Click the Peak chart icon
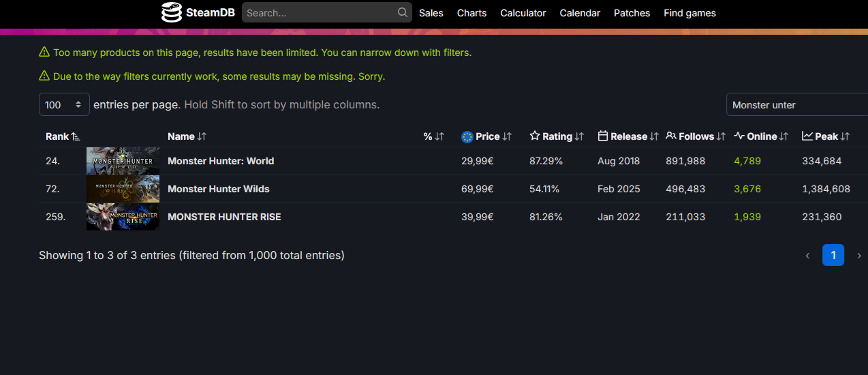This screenshot has height=375, width=868. click(807, 136)
